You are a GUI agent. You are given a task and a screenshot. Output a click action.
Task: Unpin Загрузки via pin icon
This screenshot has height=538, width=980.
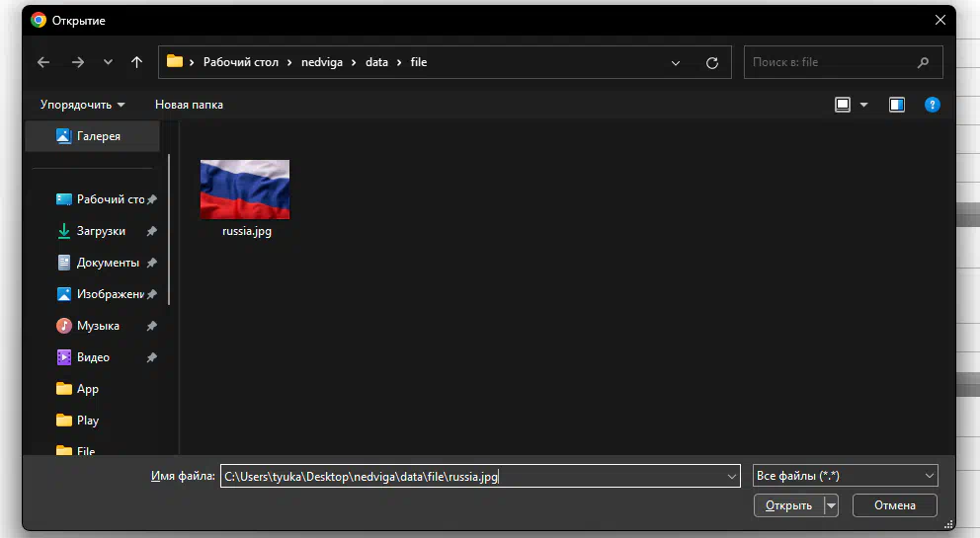click(x=151, y=231)
